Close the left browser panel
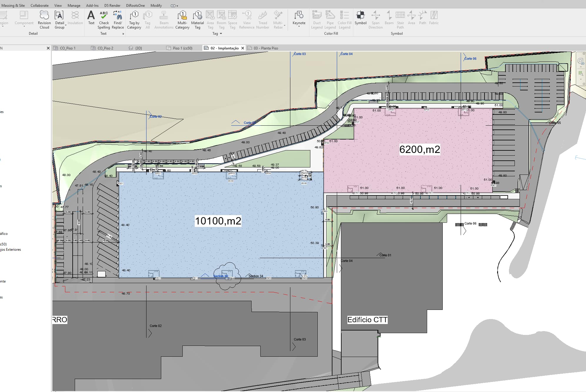Viewport: 586px width, 392px height. 48,48
